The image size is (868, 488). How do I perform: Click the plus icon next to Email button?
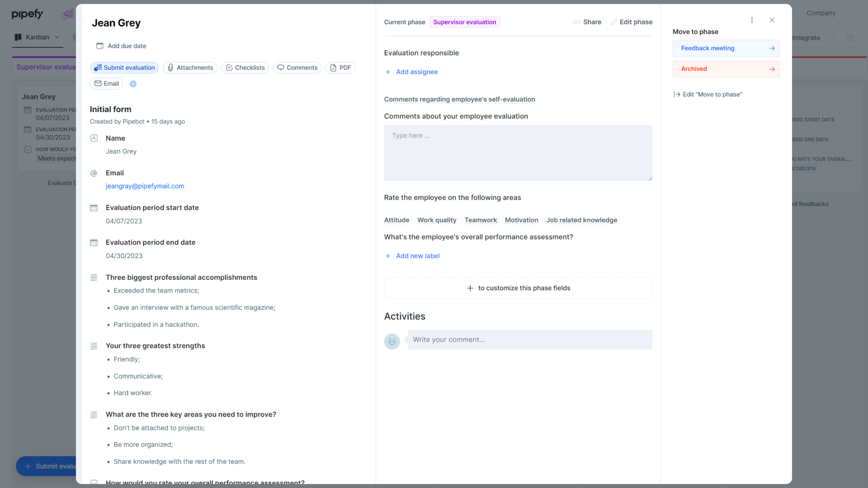tap(133, 84)
